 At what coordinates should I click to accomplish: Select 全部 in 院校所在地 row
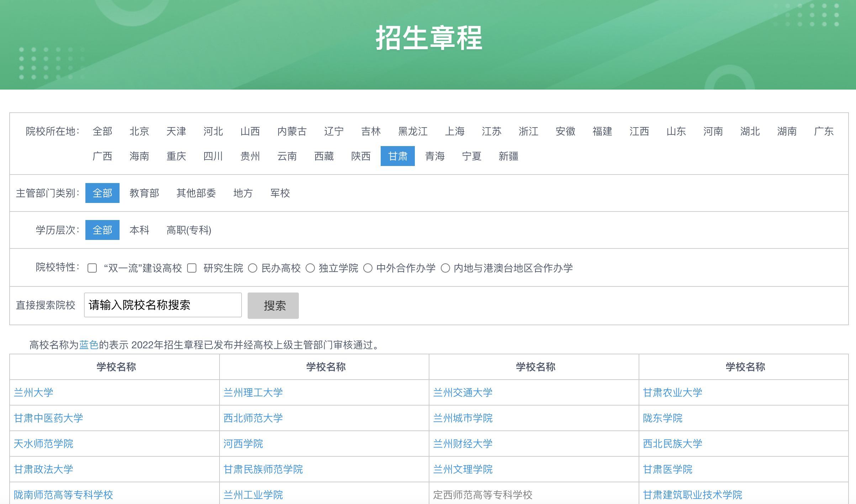coord(102,131)
